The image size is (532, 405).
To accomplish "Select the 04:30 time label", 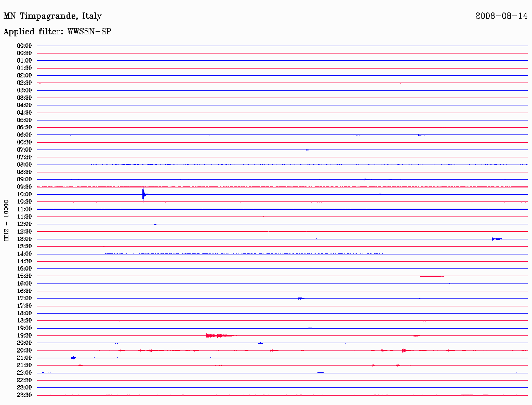I will 24,113.
